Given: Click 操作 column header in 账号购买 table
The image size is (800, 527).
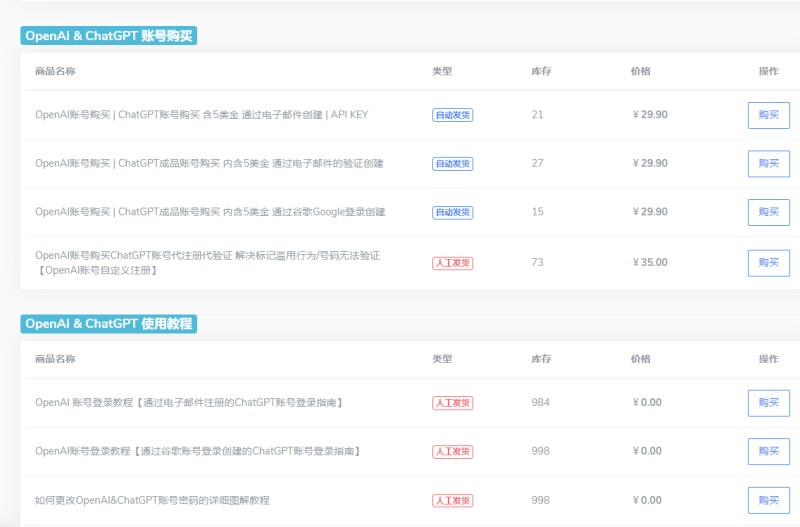Looking at the screenshot, I should (768, 71).
